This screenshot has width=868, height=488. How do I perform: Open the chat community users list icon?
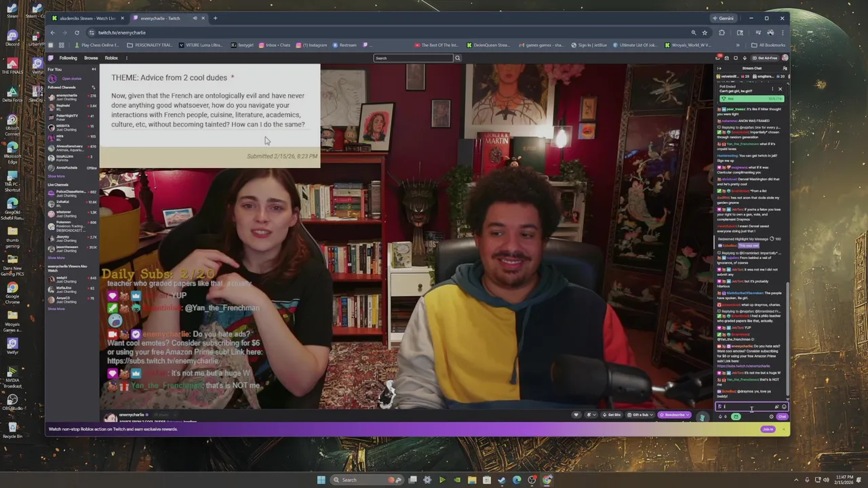click(x=785, y=68)
